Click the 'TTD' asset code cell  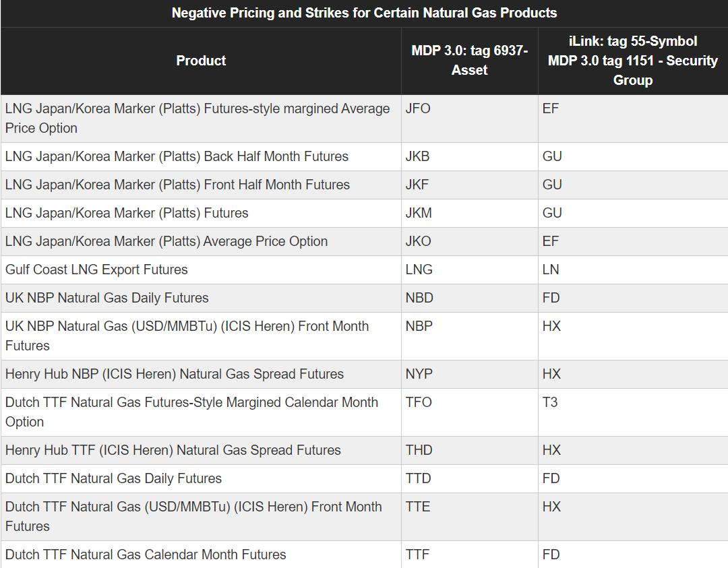tap(418, 478)
